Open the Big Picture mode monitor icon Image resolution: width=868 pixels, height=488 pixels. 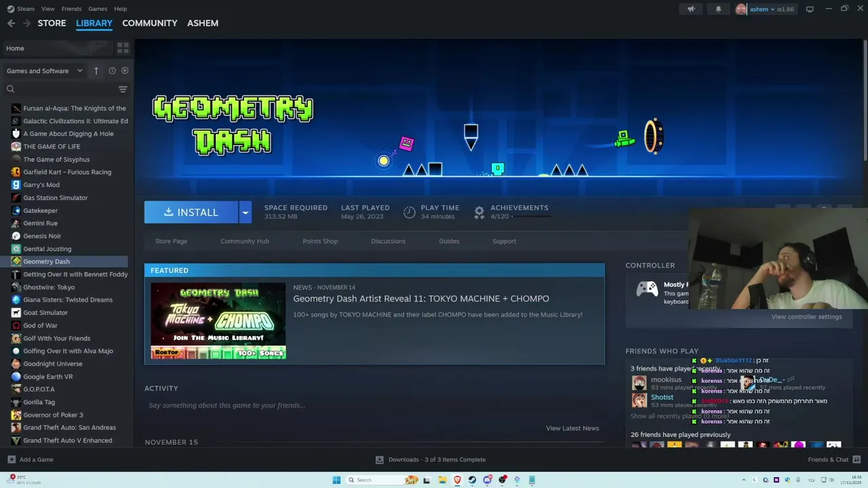810,9
